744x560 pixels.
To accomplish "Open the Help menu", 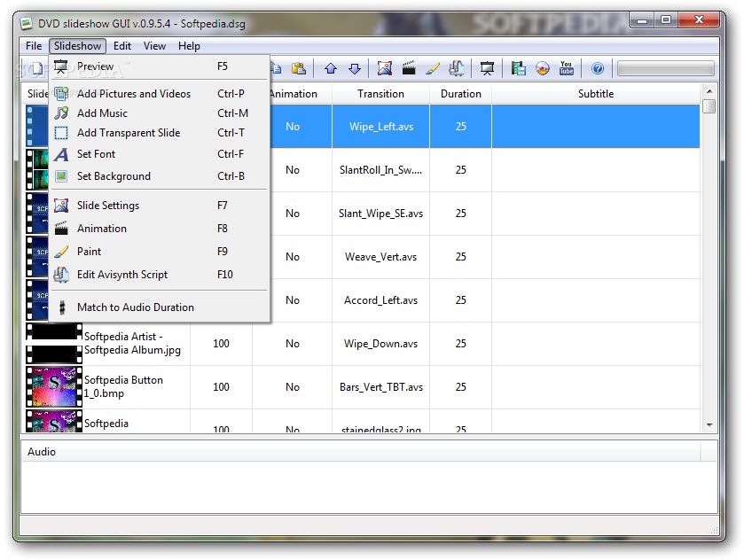I will pos(189,46).
